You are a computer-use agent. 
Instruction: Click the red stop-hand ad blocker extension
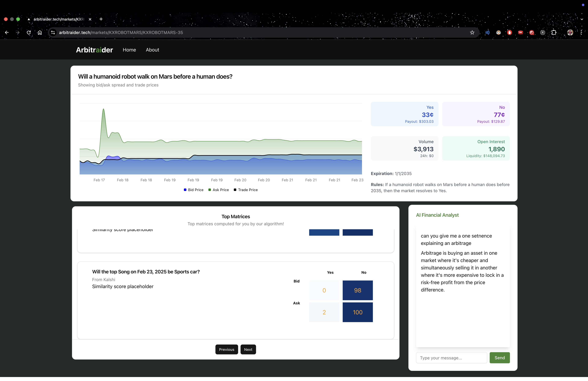click(x=509, y=32)
